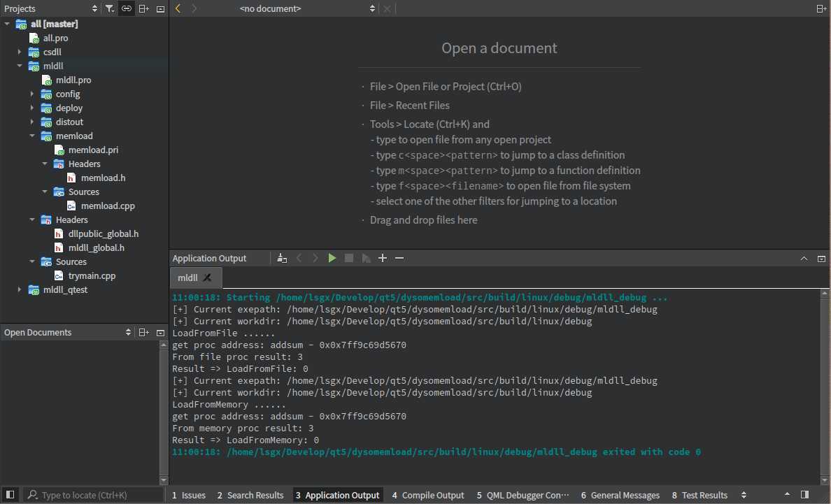Click the Type to locate field
This screenshot has height=504, width=831.
(93, 495)
